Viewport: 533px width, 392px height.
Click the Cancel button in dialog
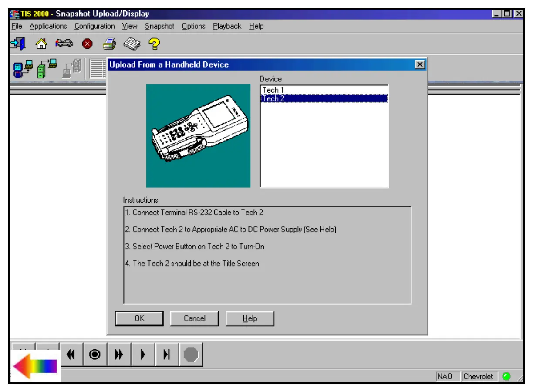pyautogui.click(x=195, y=318)
